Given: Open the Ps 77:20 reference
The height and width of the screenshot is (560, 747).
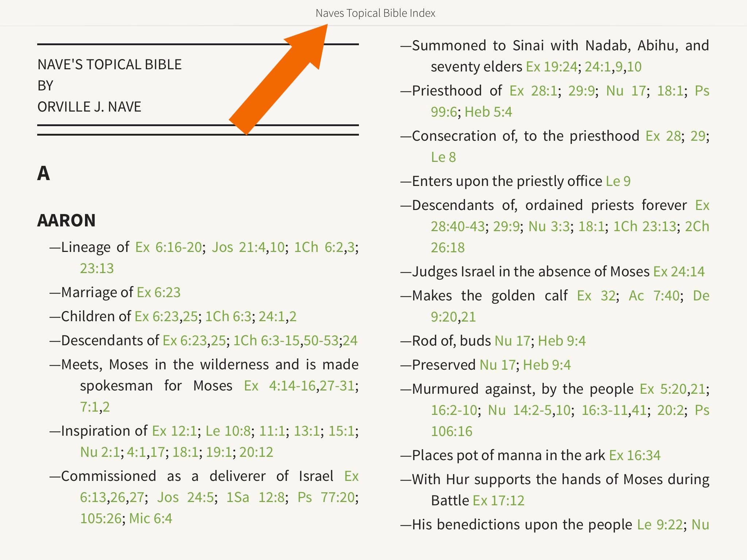Looking at the screenshot, I should [x=326, y=498].
